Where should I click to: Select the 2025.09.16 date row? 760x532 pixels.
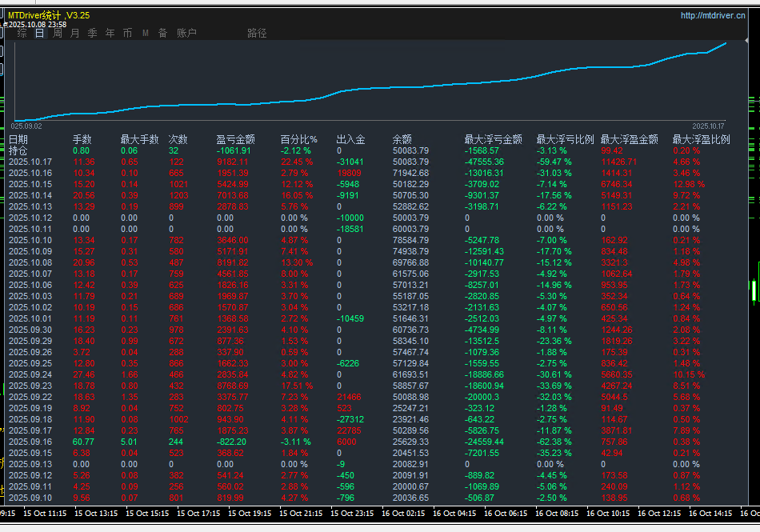point(30,442)
